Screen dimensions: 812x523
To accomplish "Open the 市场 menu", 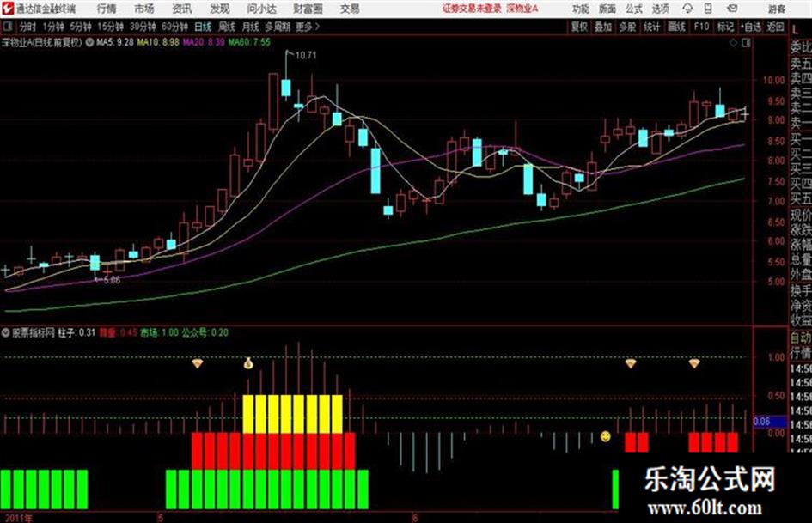I will (144, 9).
